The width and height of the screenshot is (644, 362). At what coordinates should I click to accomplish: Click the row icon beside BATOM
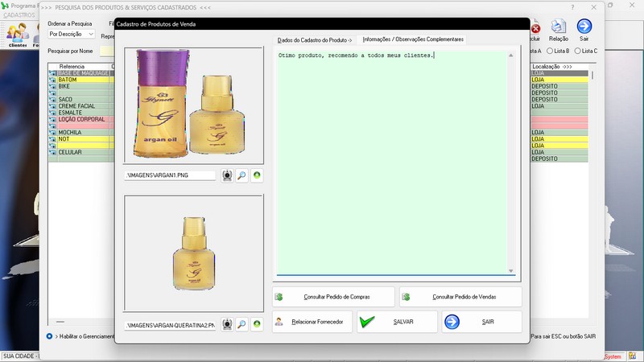pos(52,80)
